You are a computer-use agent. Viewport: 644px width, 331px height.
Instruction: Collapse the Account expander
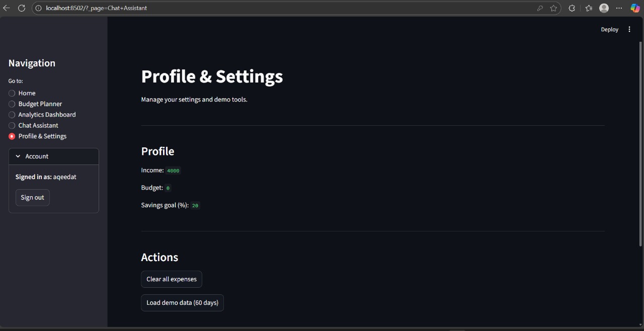pos(54,156)
